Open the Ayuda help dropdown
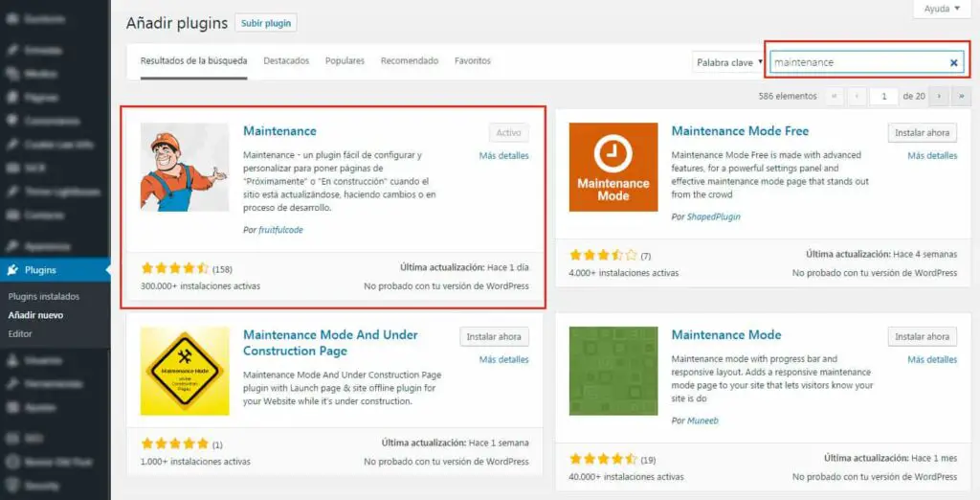 click(x=942, y=9)
